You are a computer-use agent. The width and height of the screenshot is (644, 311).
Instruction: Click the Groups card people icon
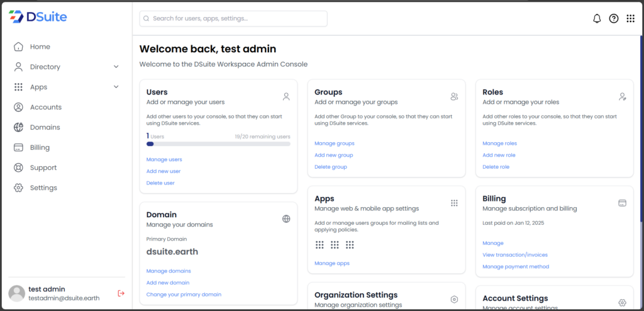point(454,96)
